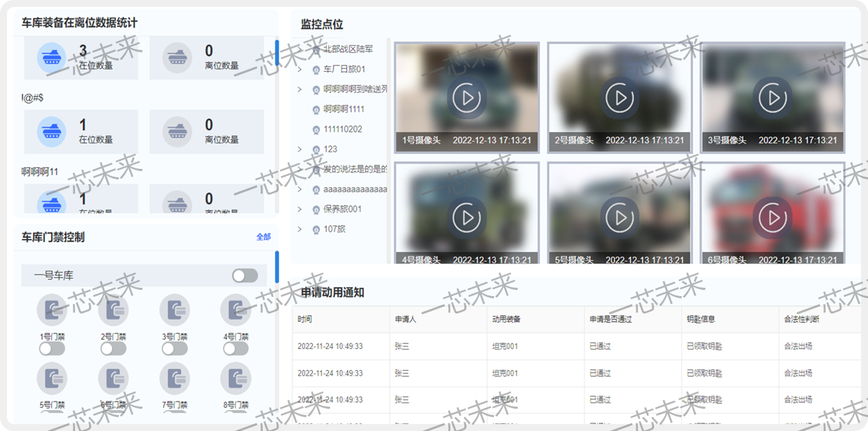Play the 4号摄像头 video feed
The image size is (868, 431).
(467, 218)
